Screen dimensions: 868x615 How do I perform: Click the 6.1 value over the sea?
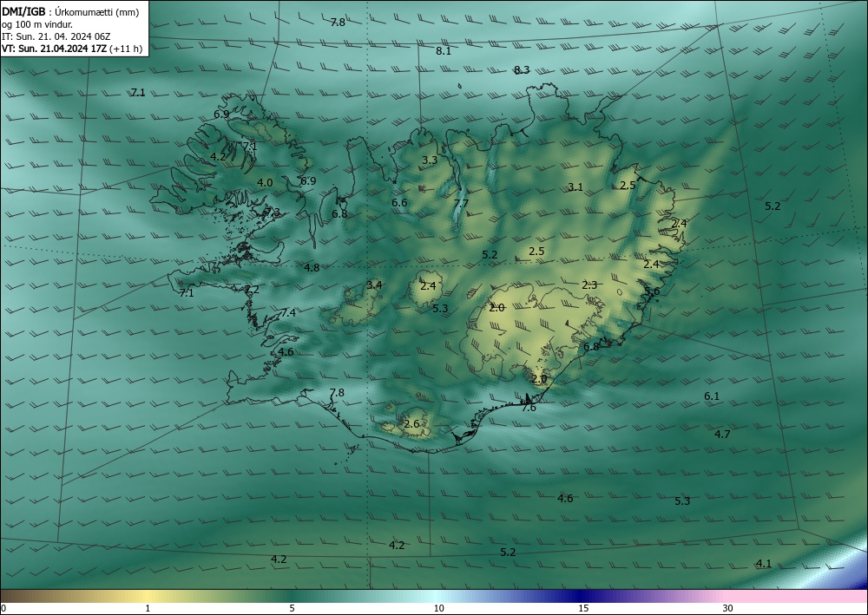coord(712,396)
